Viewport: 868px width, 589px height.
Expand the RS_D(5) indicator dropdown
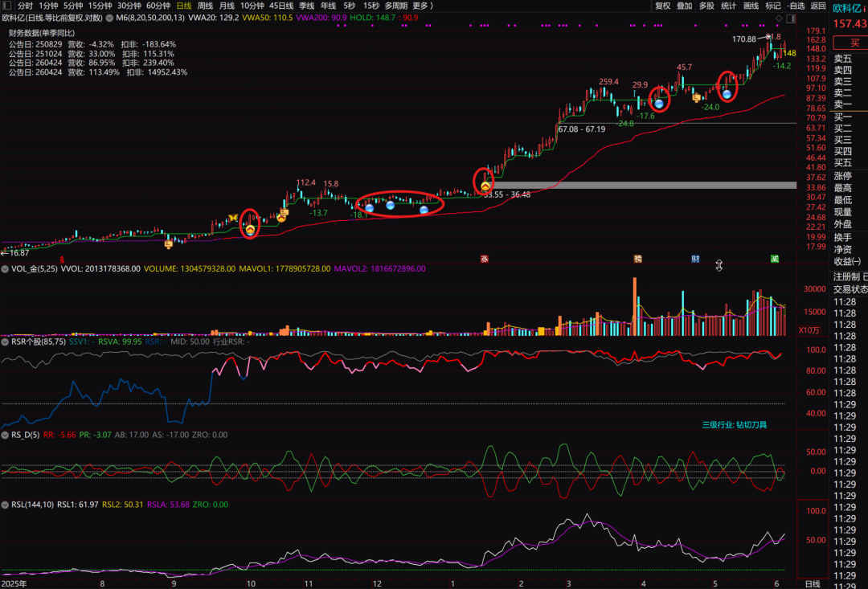(5, 435)
